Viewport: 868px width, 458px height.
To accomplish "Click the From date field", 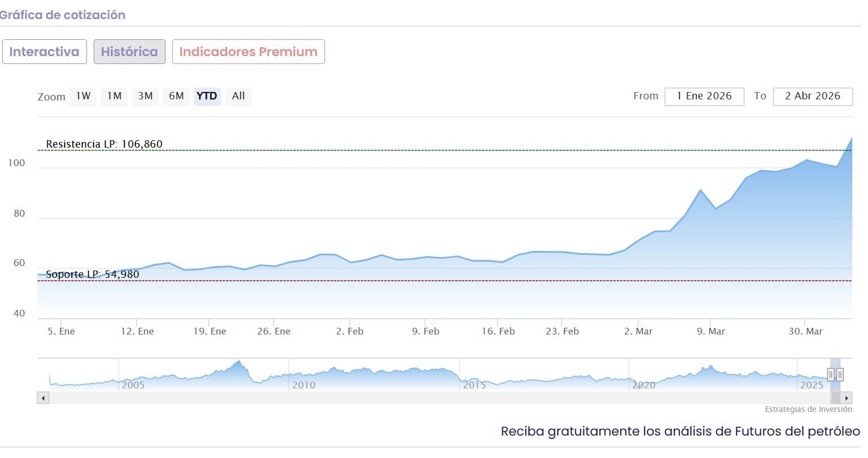I will coord(704,96).
